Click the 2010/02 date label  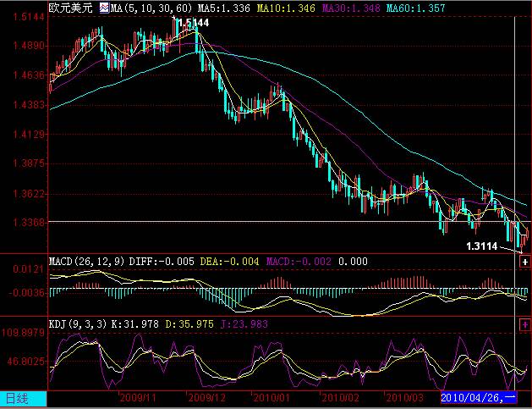click(x=340, y=398)
